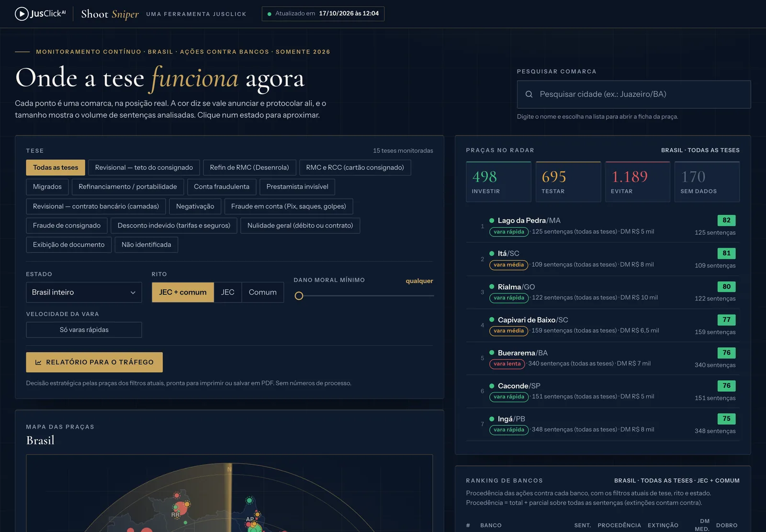Filter by Prestamista invisível thesis
766x532 pixels.
pyautogui.click(x=297, y=187)
